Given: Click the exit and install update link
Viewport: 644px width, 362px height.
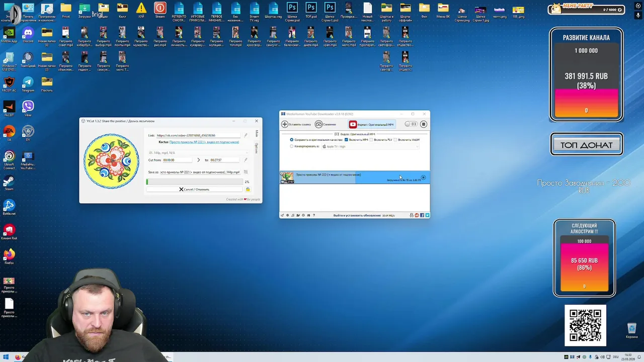Looking at the screenshot, I should (357, 215).
